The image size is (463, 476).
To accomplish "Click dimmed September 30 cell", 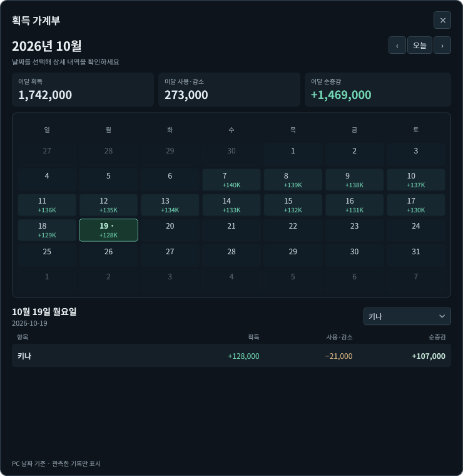I will [232, 155].
